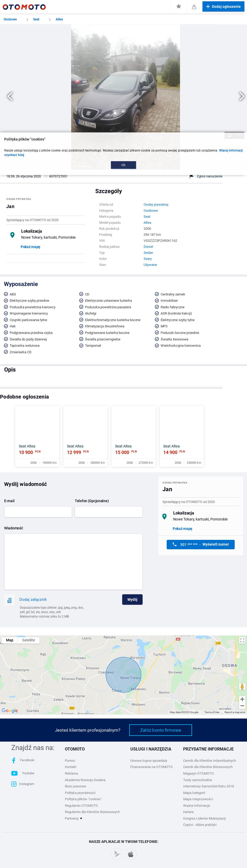Click the Facebook icon in footer

tap(14, 760)
